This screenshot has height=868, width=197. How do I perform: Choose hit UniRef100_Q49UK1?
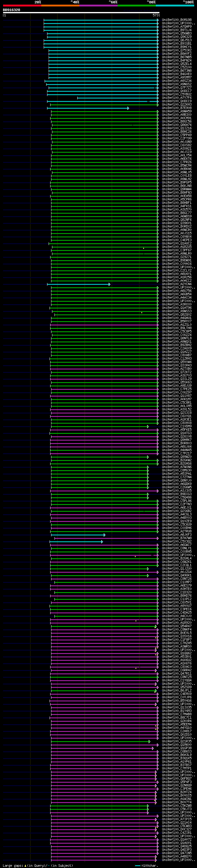point(177,575)
